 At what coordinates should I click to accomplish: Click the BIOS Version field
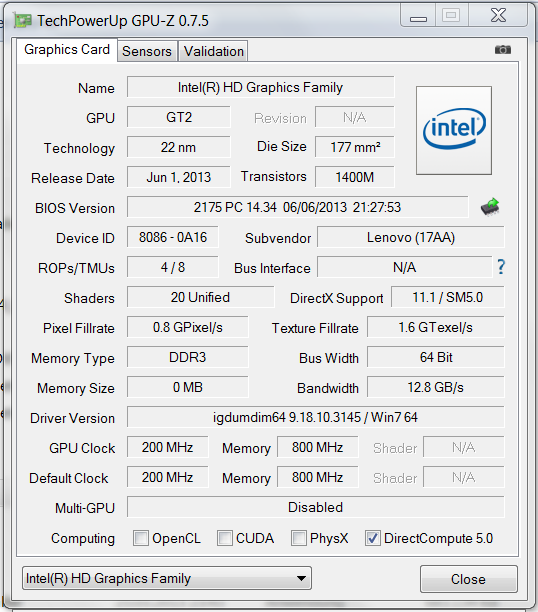(x=298, y=207)
